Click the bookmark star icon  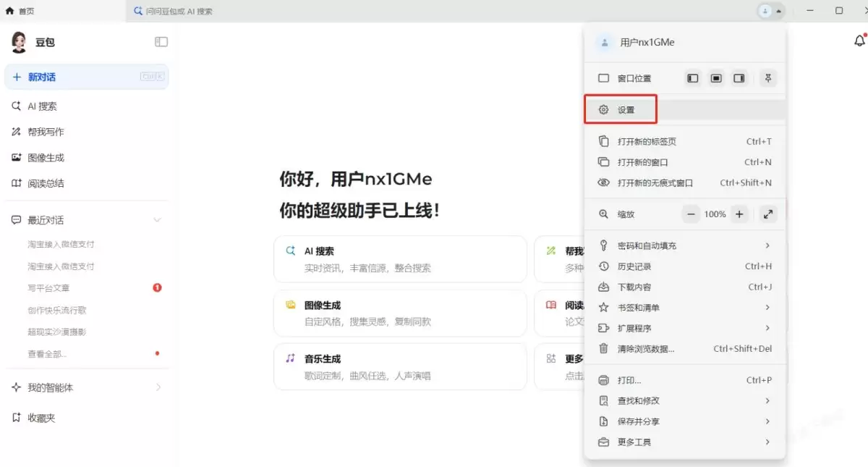[603, 308]
